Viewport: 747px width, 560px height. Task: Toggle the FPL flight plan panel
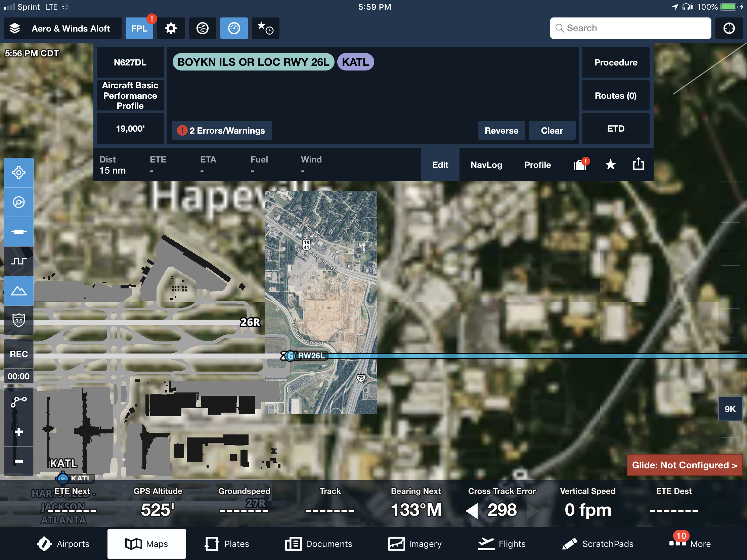click(139, 28)
